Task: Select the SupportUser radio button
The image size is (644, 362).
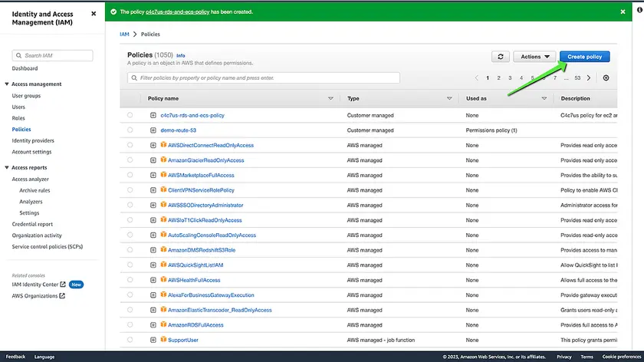Action: (x=130, y=340)
